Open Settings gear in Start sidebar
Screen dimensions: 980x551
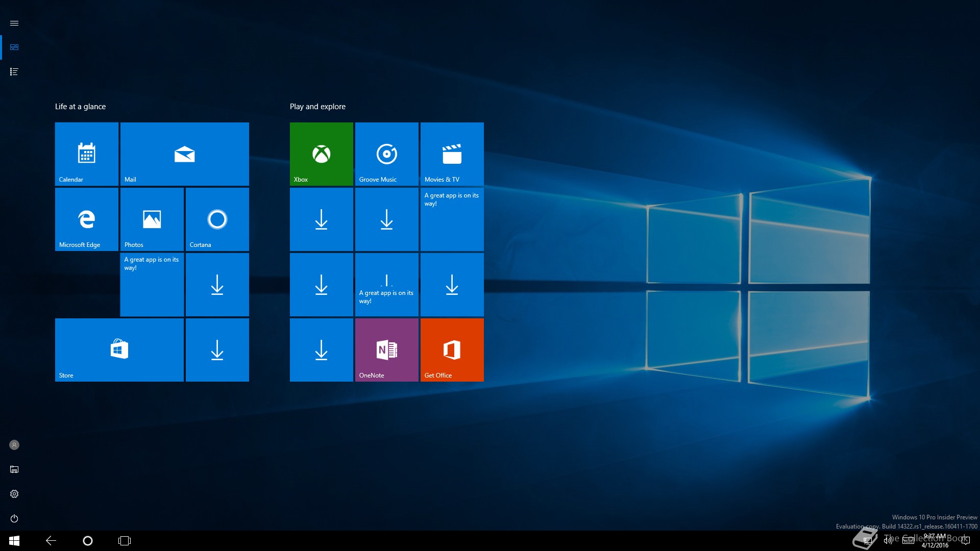[14, 494]
